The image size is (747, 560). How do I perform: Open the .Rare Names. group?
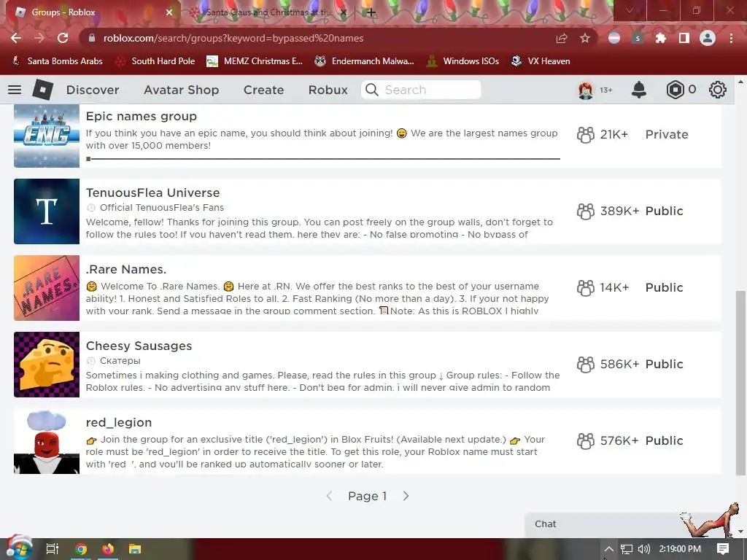pyautogui.click(x=125, y=270)
